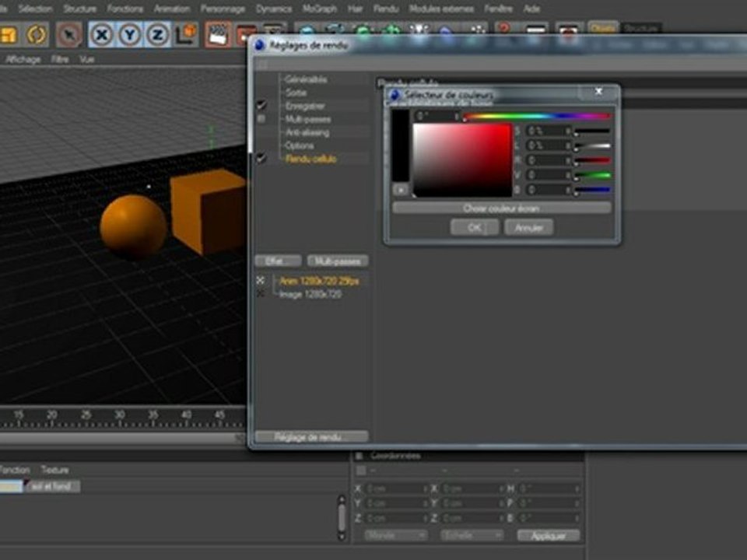Select Généralités in render settings list
Screen dimensions: 747x560
306,79
